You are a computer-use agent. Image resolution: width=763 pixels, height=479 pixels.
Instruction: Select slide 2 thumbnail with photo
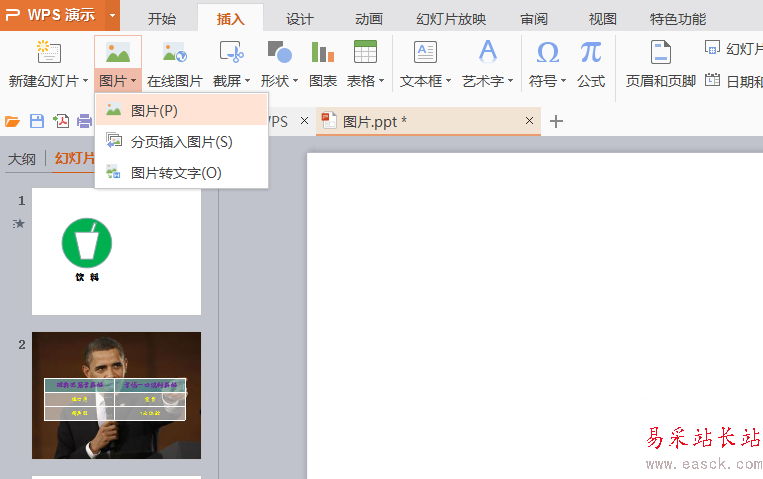click(116, 395)
